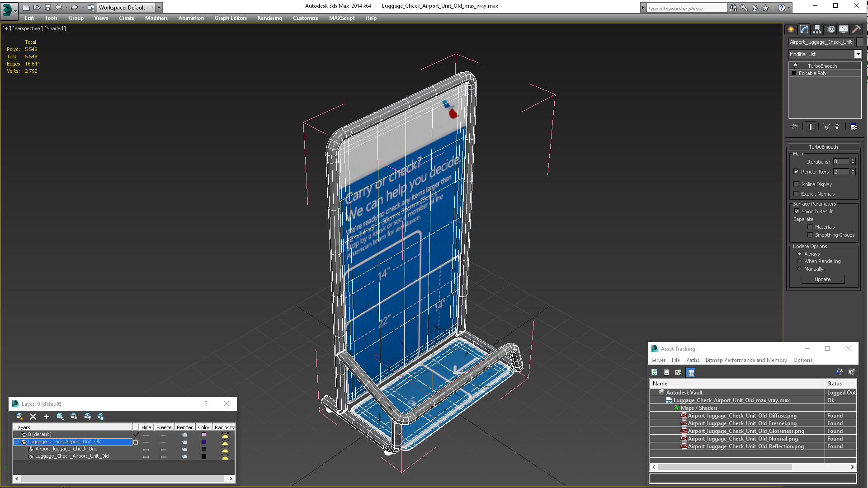Screen dimensions: 868x488
Task: Enable Separate by Materials checkbox
Action: point(810,227)
